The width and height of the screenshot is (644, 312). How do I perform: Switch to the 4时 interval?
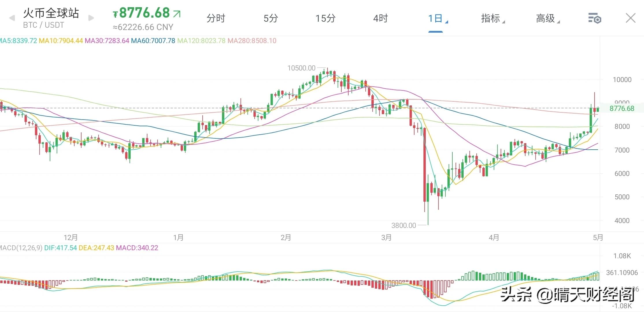coord(380,18)
